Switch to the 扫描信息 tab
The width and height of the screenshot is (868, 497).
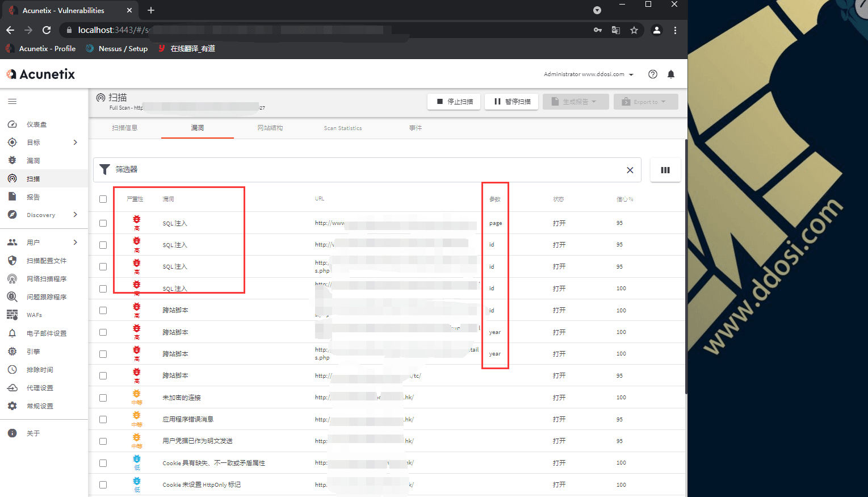pyautogui.click(x=125, y=128)
